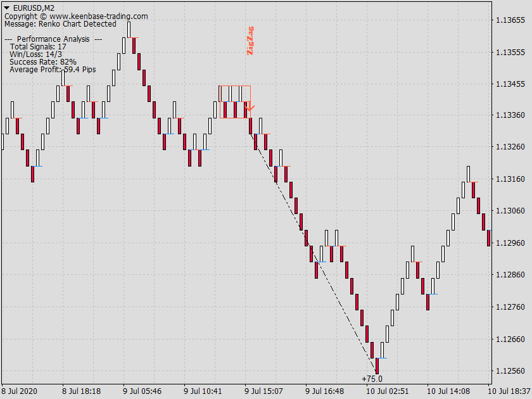Click the blue tick mark under a candle

pos(83,117)
